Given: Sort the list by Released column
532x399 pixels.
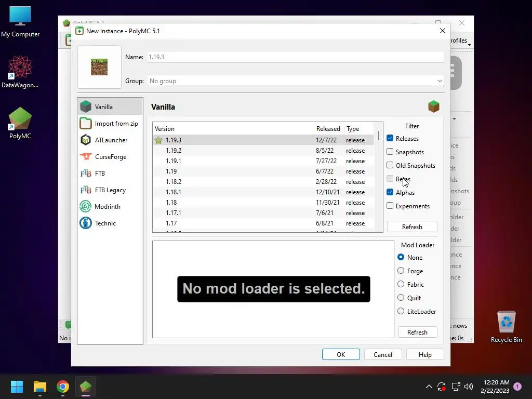Looking at the screenshot, I should (x=329, y=129).
